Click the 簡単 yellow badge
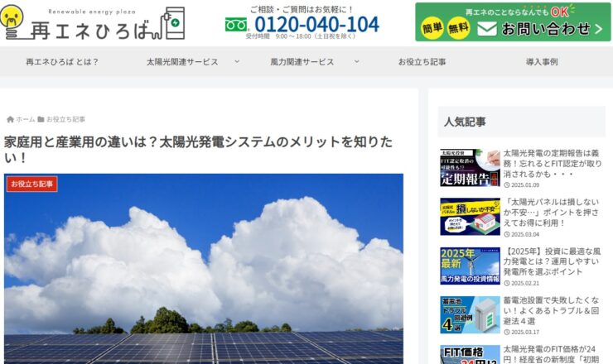This screenshot has height=364, width=613. 432,28
